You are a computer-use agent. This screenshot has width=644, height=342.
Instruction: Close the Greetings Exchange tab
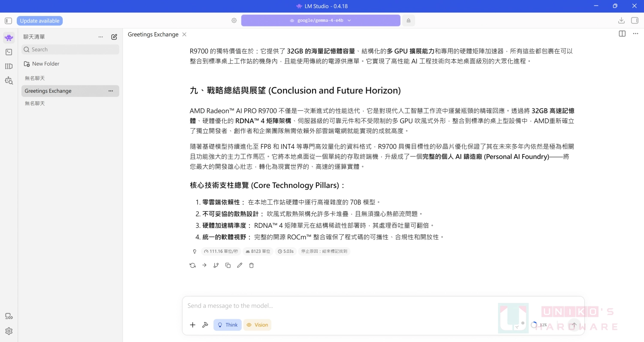[x=184, y=34]
